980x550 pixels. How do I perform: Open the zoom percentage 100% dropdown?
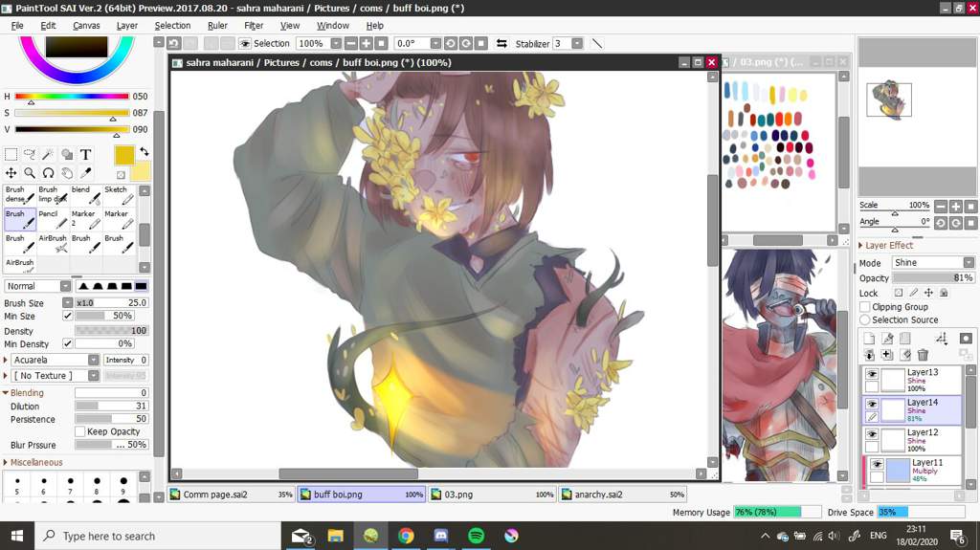[x=336, y=43]
